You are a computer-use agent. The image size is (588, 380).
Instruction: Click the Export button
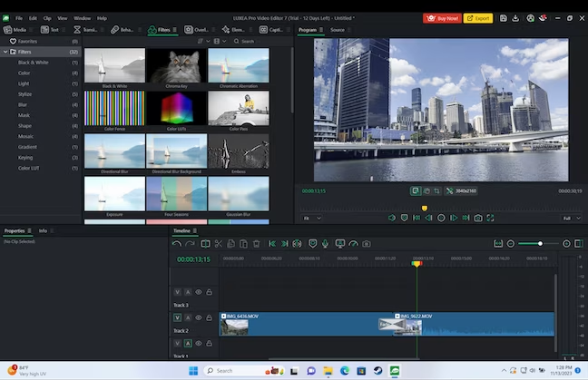tap(478, 18)
